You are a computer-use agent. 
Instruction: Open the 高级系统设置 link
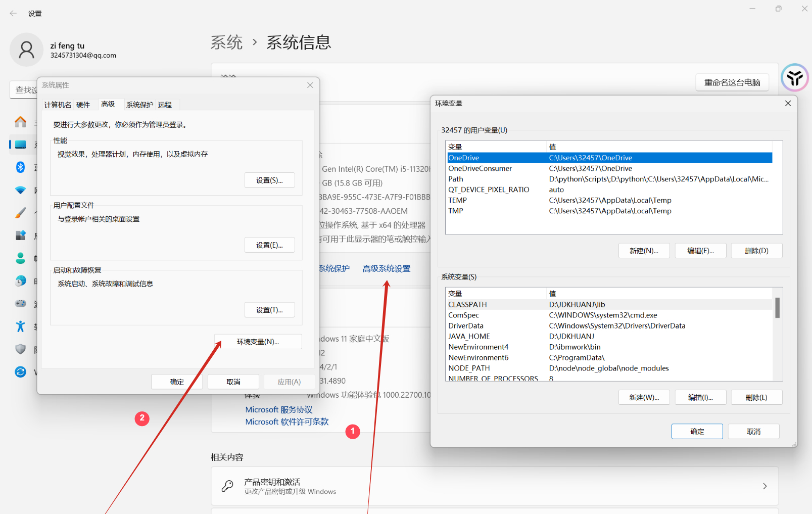click(x=386, y=268)
